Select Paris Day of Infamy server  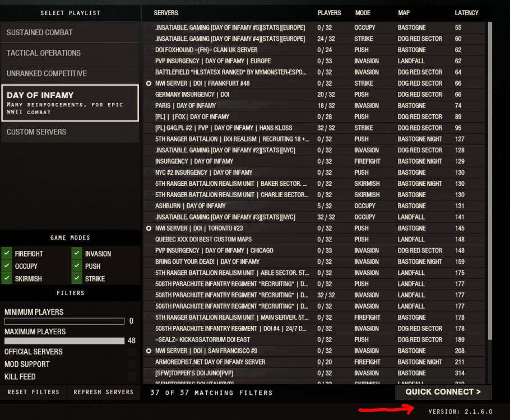314,106
